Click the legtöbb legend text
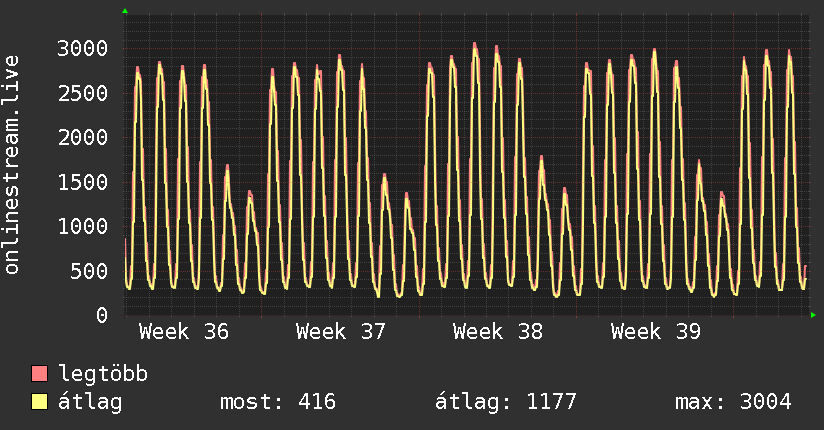824x430 pixels. 103,374
